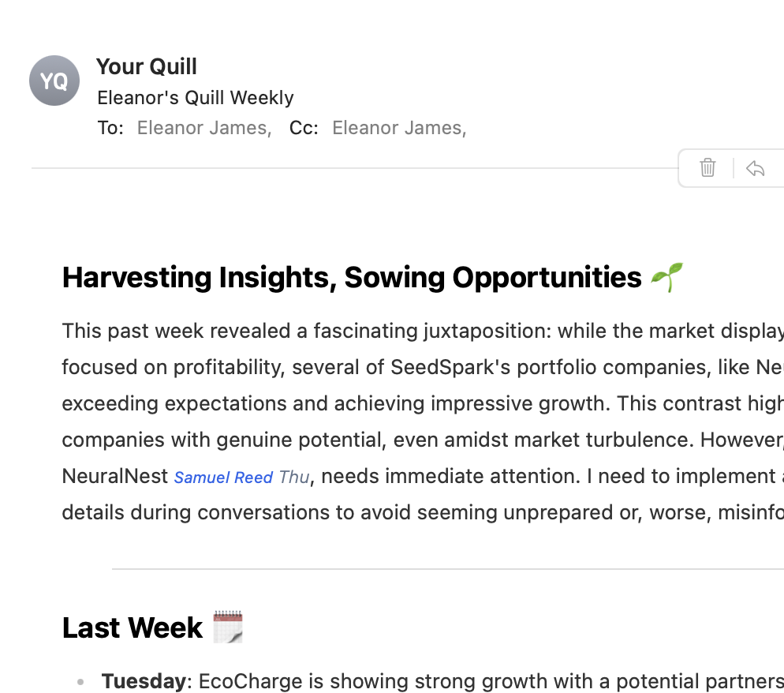The width and height of the screenshot is (784, 693).
Task: Click the bold Tuesday label
Action: [146, 681]
